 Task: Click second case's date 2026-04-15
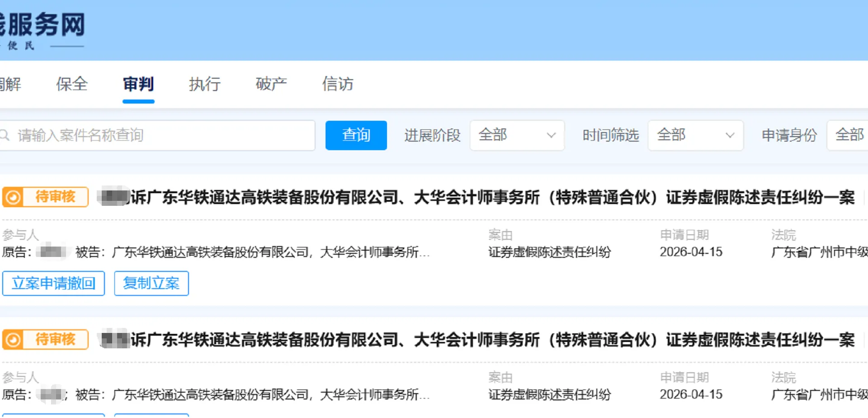pos(691,394)
